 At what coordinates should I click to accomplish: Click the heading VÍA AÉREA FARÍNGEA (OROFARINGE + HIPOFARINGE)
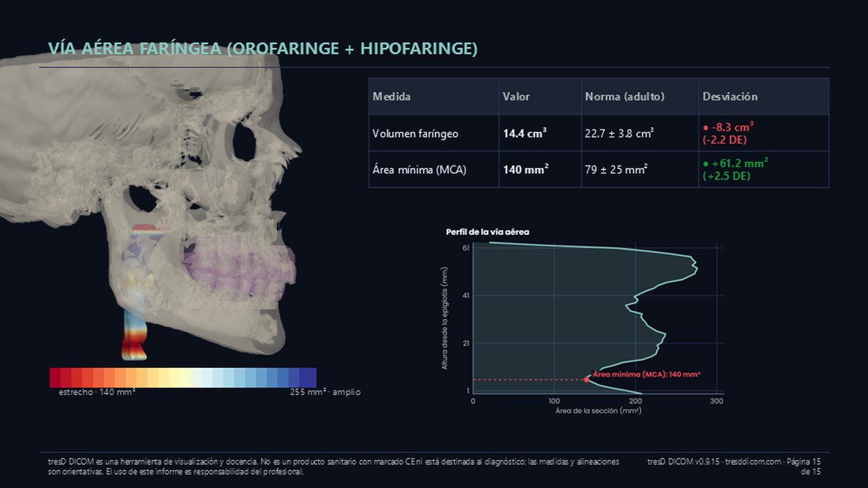pos(263,48)
